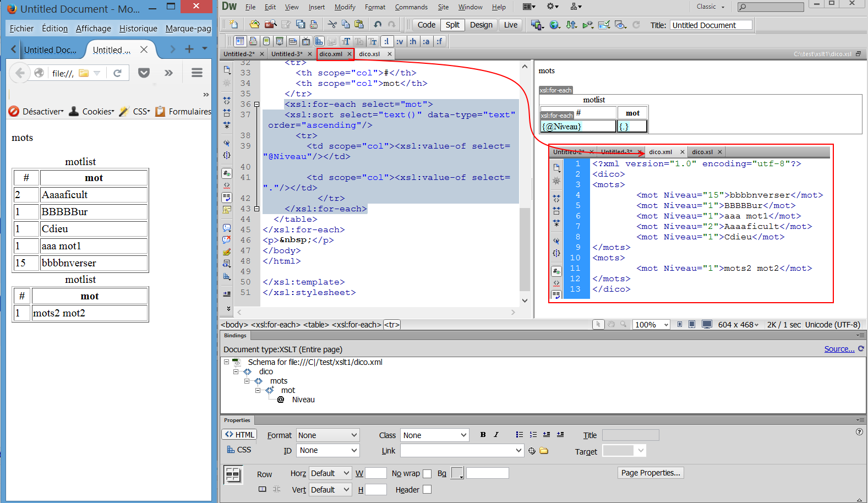Click the Unordered List icon
Screen dimensions: 868x503
tap(519, 435)
